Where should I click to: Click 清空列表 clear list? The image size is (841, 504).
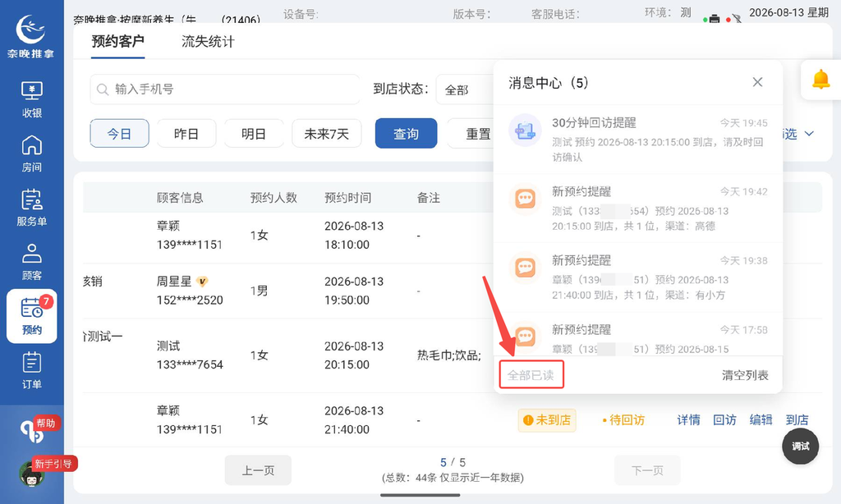click(x=745, y=375)
